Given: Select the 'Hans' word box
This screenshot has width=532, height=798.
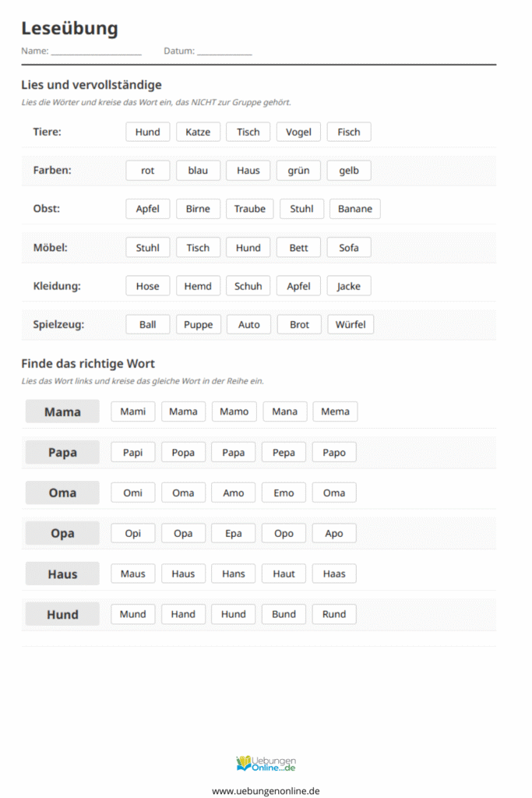Looking at the screenshot, I should [234, 574].
